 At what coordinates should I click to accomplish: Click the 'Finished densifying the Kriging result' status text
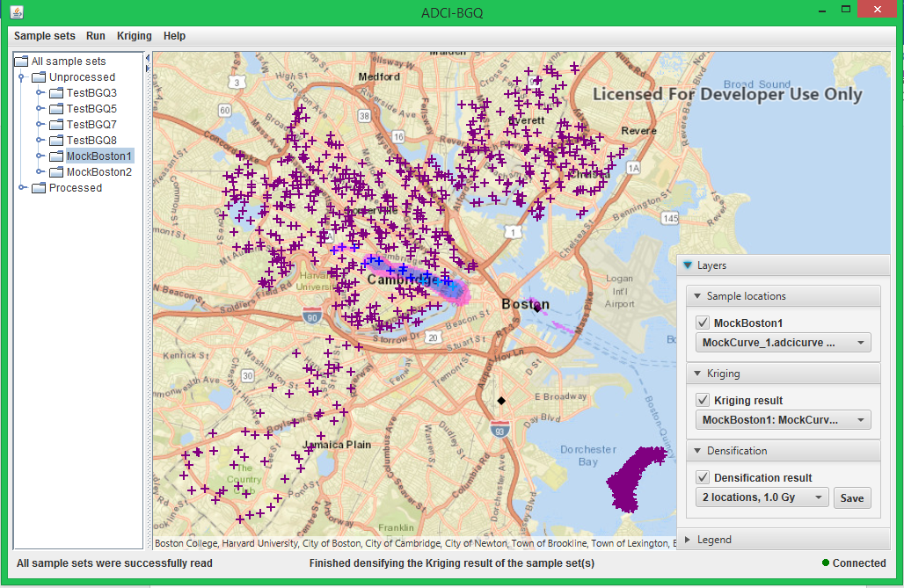pyautogui.click(x=451, y=563)
